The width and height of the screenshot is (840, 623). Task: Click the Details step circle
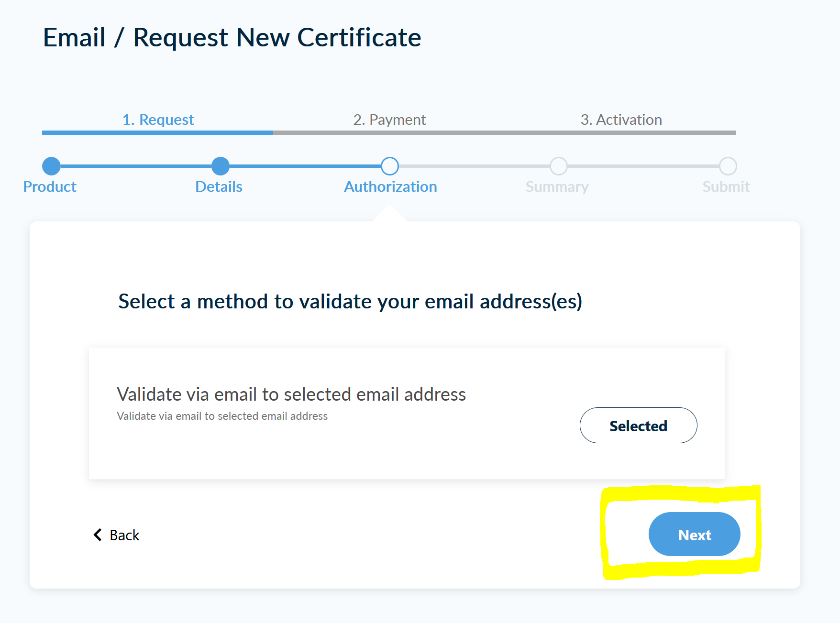point(220,166)
